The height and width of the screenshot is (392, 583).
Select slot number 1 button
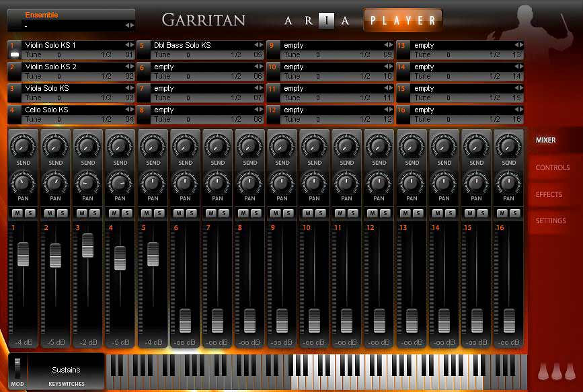pyautogui.click(x=14, y=50)
